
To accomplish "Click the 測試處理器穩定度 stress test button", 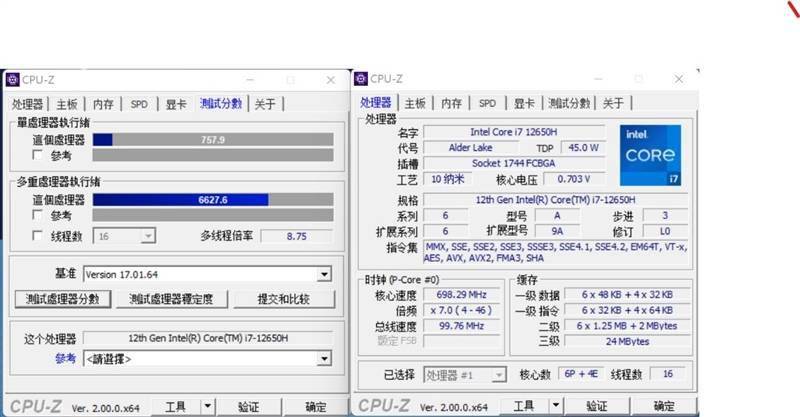I will [171, 299].
